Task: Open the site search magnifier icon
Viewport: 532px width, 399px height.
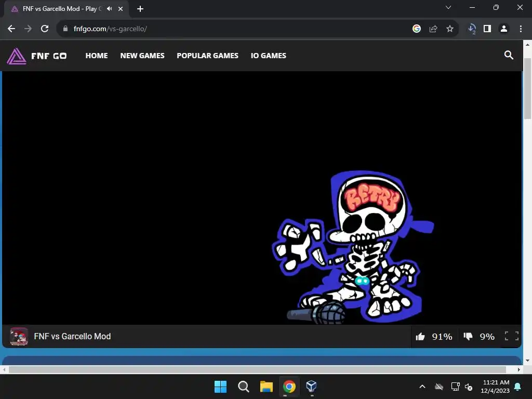Action: click(509, 55)
